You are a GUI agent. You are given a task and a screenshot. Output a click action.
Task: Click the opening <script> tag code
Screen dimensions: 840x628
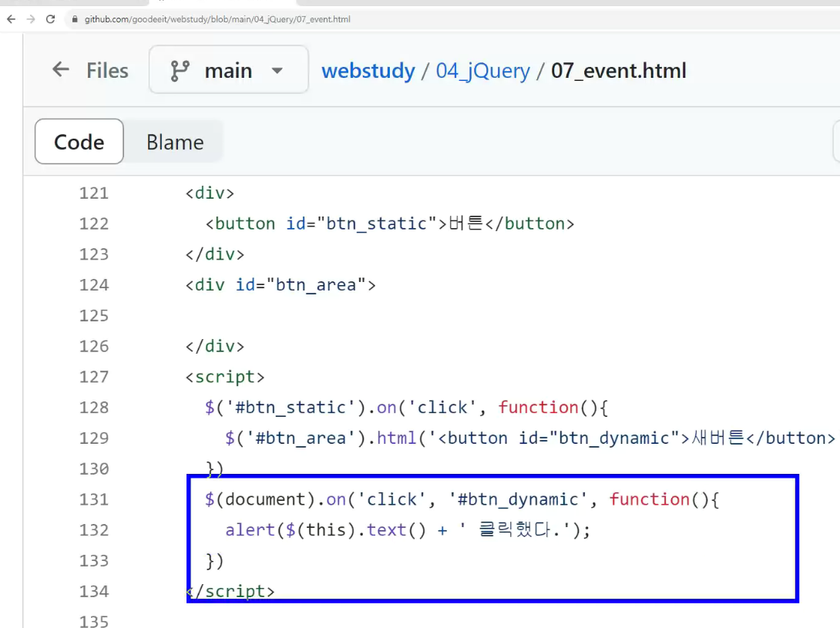click(225, 377)
